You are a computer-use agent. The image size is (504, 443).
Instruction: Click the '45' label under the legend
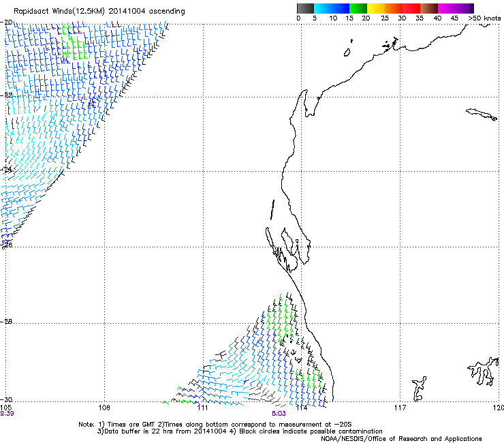(454, 18)
